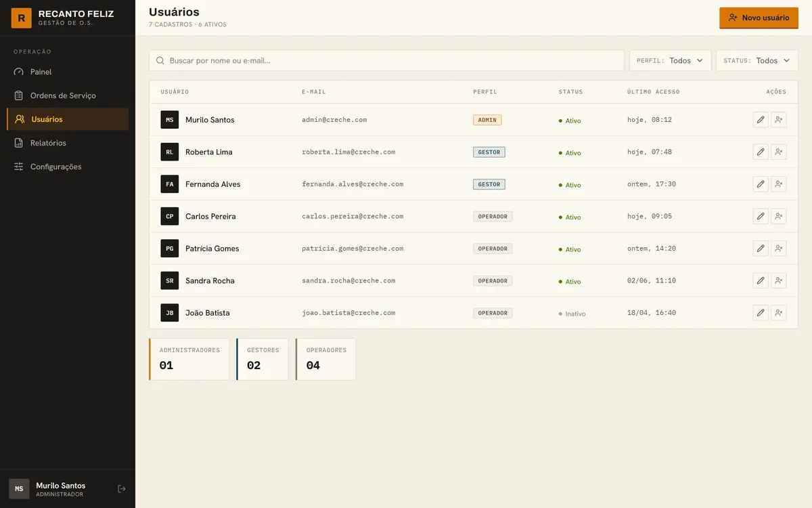Click RL avatar of Roberta Lima

click(x=170, y=152)
